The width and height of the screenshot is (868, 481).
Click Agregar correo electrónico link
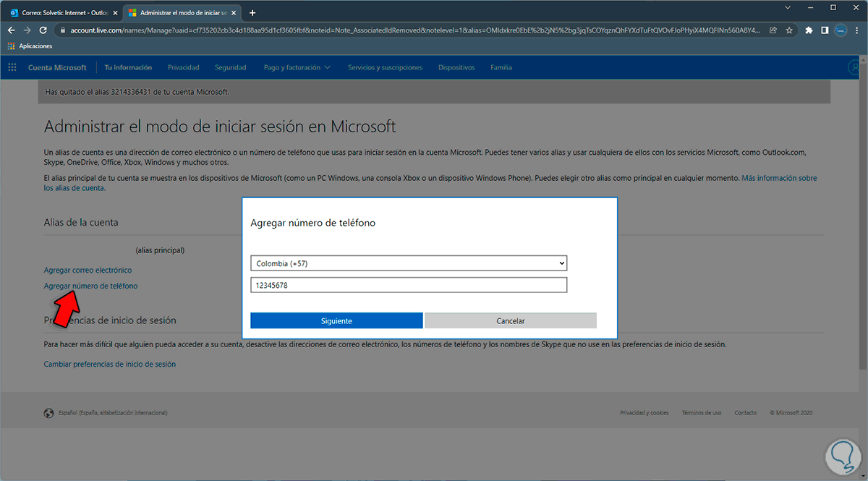(x=88, y=270)
